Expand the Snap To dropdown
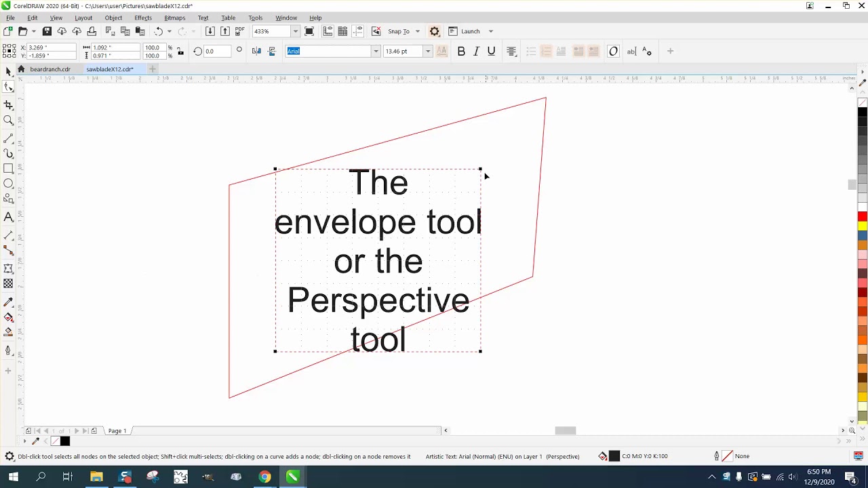868x488 pixels. click(x=417, y=31)
